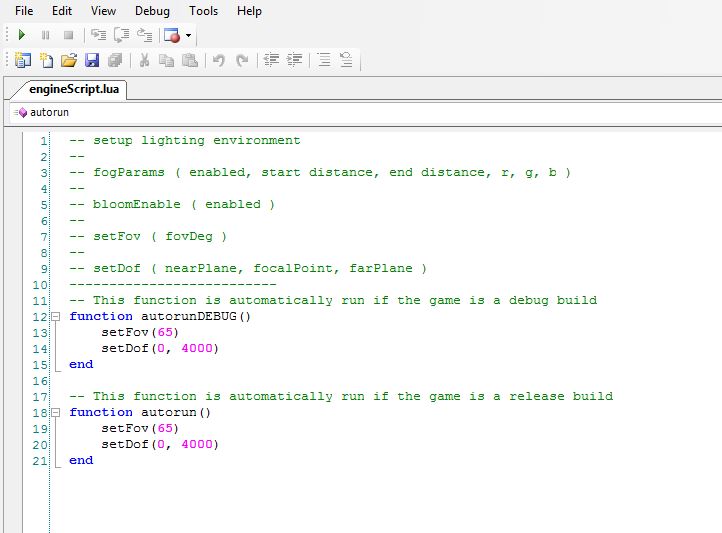The width and height of the screenshot is (722, 533).
Task: Open the breakpoint window dropdown arrow
Action: (x=188, y=36)
